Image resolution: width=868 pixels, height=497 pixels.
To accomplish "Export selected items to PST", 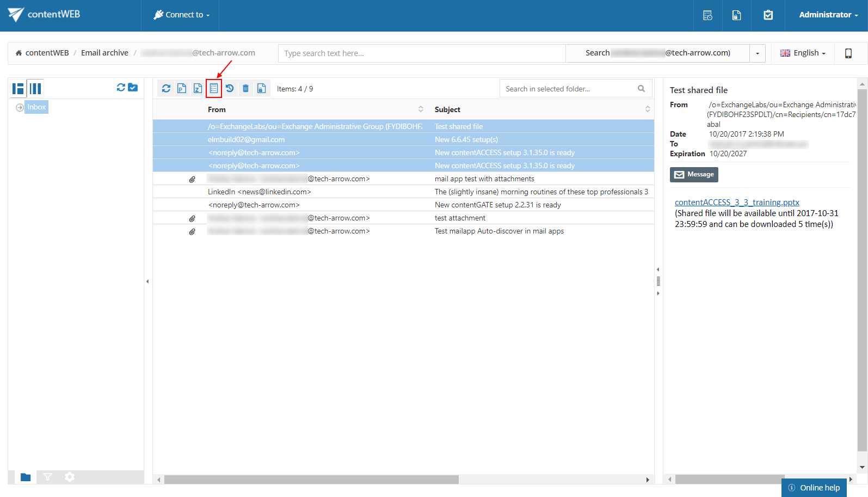I will tap(182, 88).
